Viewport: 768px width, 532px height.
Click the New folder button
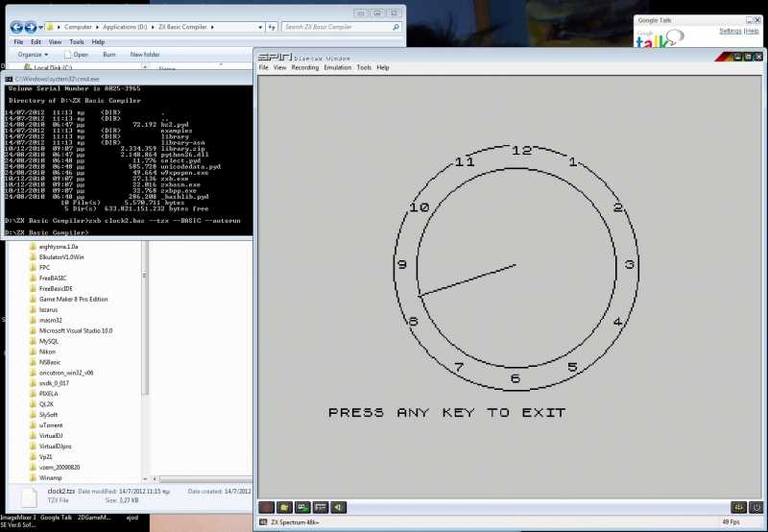click(145, 55)
